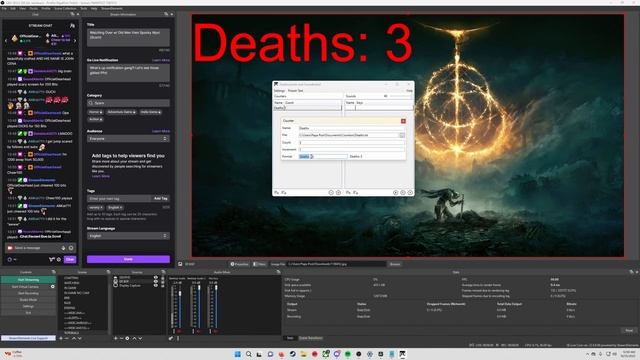This screenshot has height=360, width=640.
Task: Move source down in Sources list
Action: coord(140,338)
